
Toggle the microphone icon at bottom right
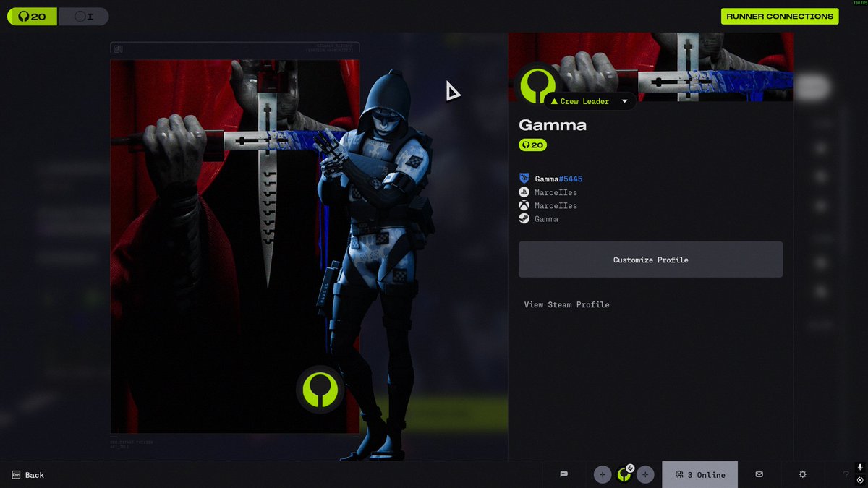click(x=859, y=468)
